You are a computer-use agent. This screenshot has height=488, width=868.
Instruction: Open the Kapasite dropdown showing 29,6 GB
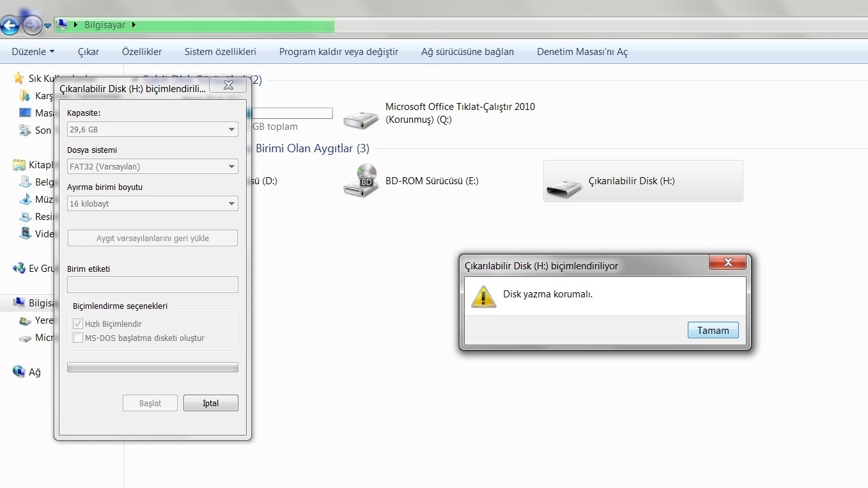(x=153, y=129)
